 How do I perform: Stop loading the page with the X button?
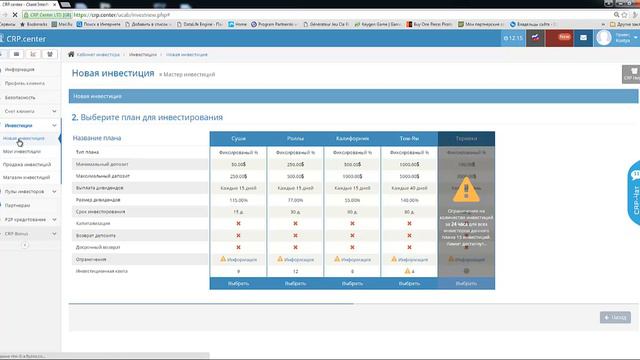tap(15, 15)
